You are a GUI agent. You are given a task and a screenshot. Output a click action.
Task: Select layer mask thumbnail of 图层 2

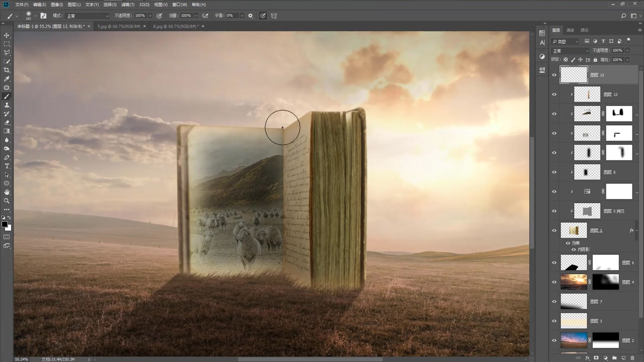pos(605,340)
